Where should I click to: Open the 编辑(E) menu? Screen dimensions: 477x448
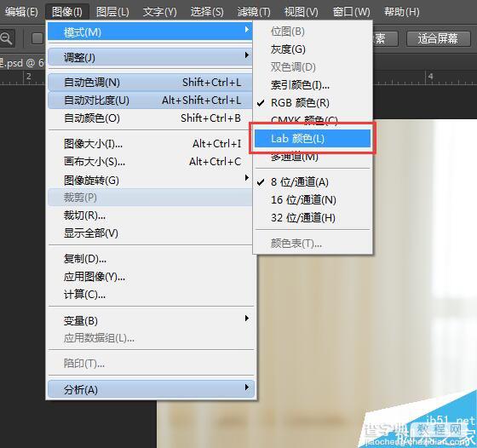21,12
